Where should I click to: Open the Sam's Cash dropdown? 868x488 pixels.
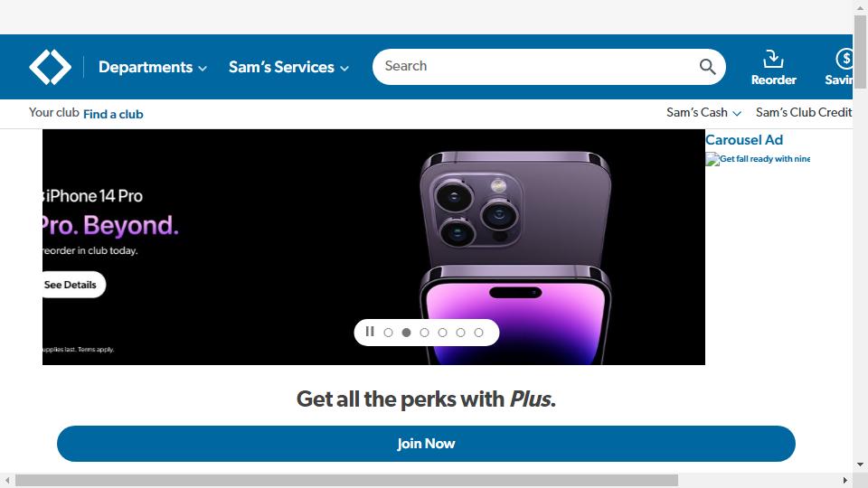tap(703, 112)
